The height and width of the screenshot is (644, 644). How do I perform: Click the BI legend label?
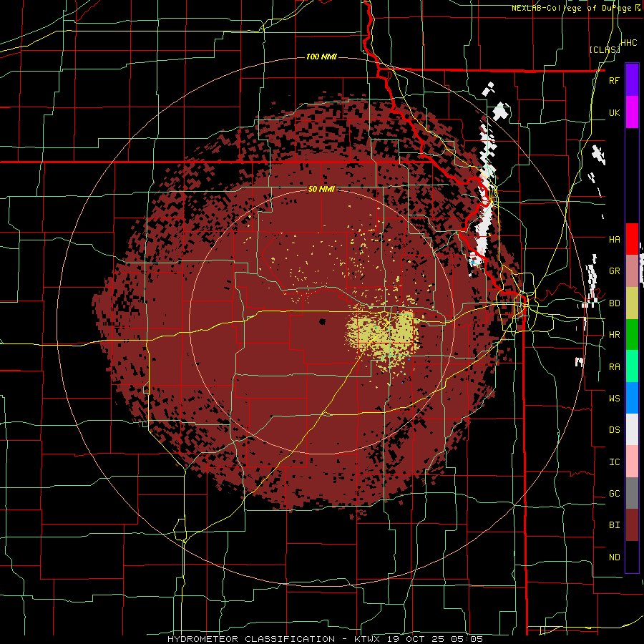click(614, 525)
